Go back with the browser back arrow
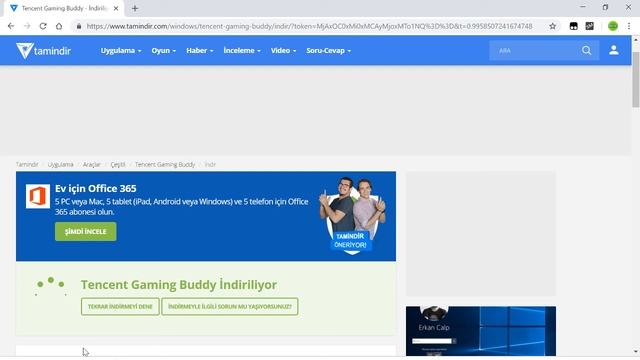Viewport: 640px width, 360px height. (11, 26)
